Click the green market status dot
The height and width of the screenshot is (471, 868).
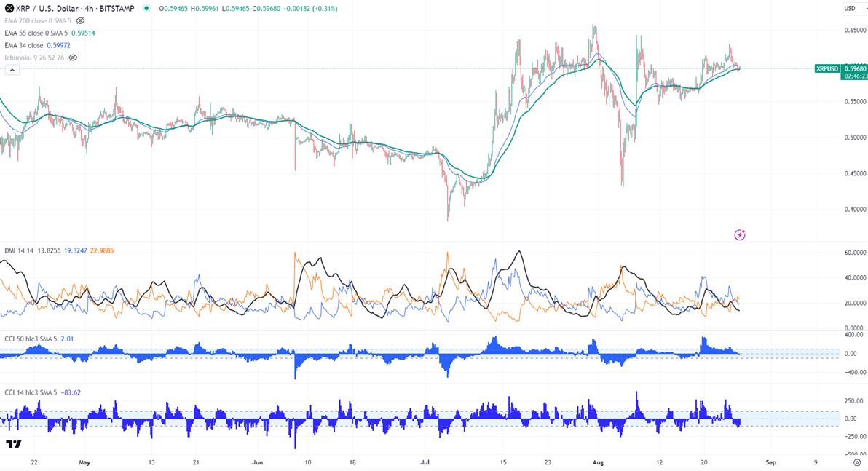[x=146, y=8]
